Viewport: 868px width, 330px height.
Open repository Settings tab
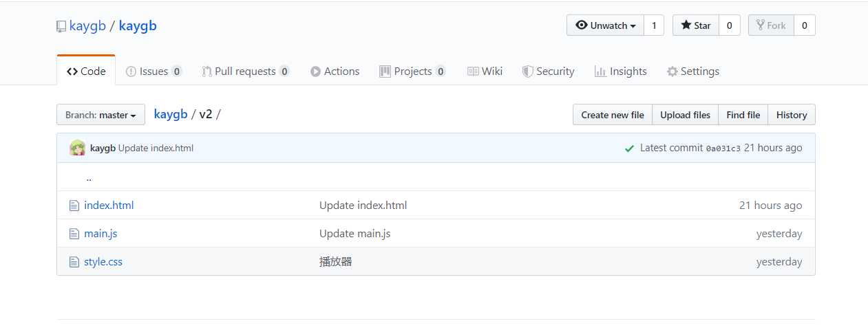pyautogui.click(x=692, y=71)
